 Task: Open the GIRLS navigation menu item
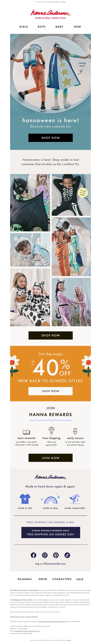(24, 26)
